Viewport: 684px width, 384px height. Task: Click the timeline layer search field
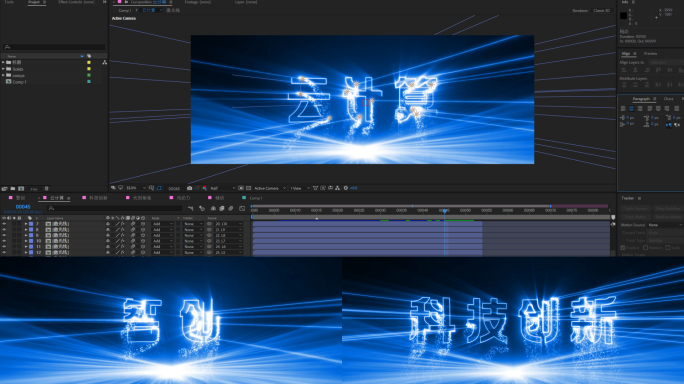click(116, 209)
